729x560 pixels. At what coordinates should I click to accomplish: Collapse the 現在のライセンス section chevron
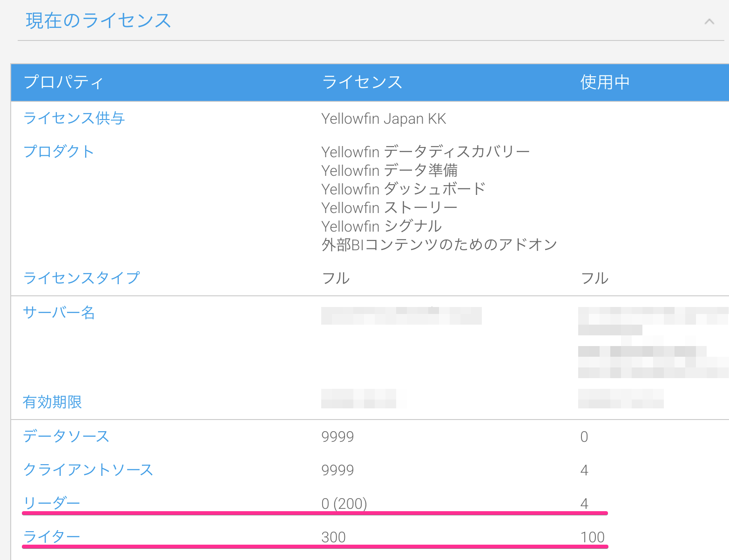pos(709,21)
